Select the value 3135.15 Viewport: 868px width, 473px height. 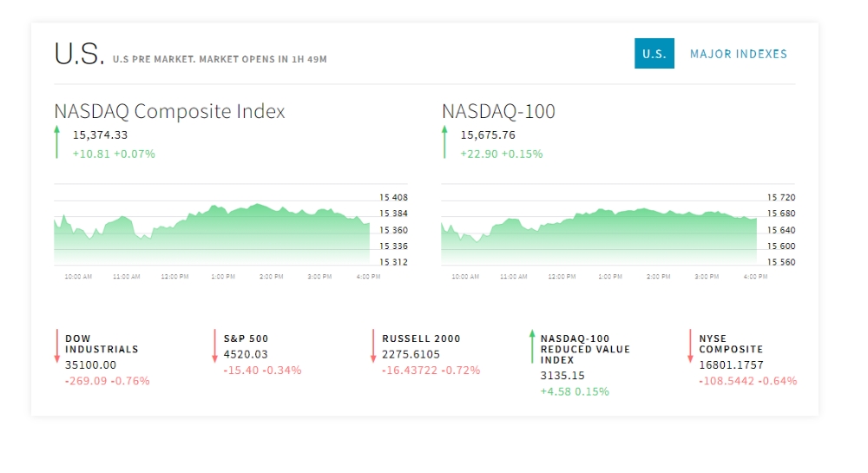(x=562, y=376)
